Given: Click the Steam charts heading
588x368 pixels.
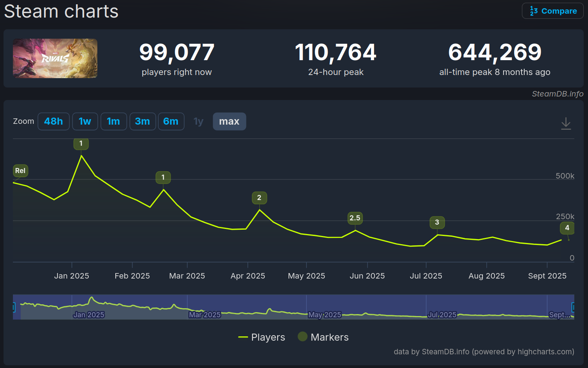Looking at the screenshot, I should (x=61, y=11).
